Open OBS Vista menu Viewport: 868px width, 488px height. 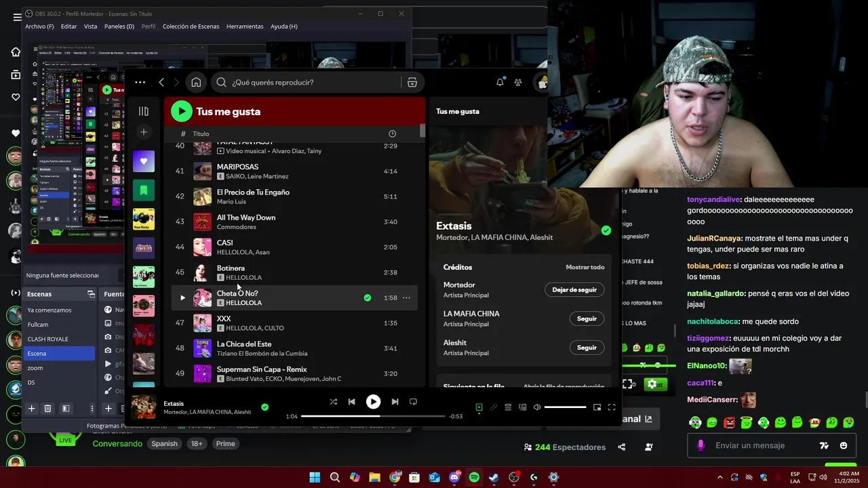coord(90,26)
